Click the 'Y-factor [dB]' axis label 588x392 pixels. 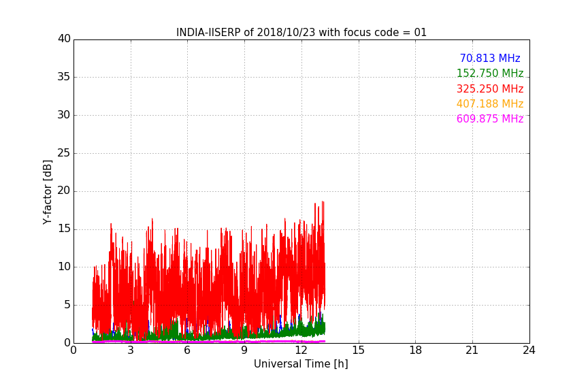(47, 192)
